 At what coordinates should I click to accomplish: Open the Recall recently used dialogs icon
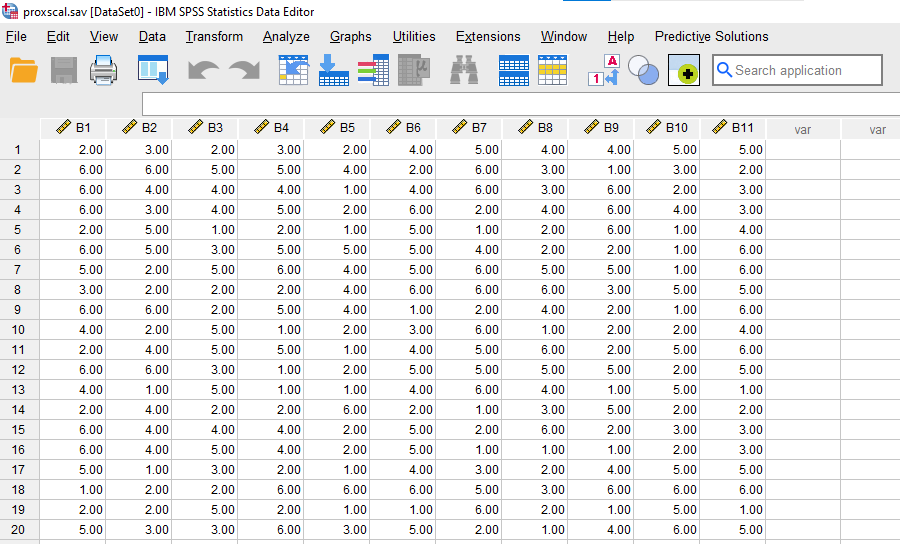point(154,71)
